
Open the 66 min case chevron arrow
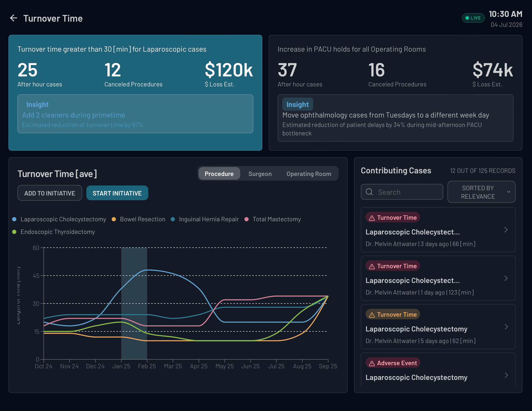pyautogui.click(x=506, y=230)
